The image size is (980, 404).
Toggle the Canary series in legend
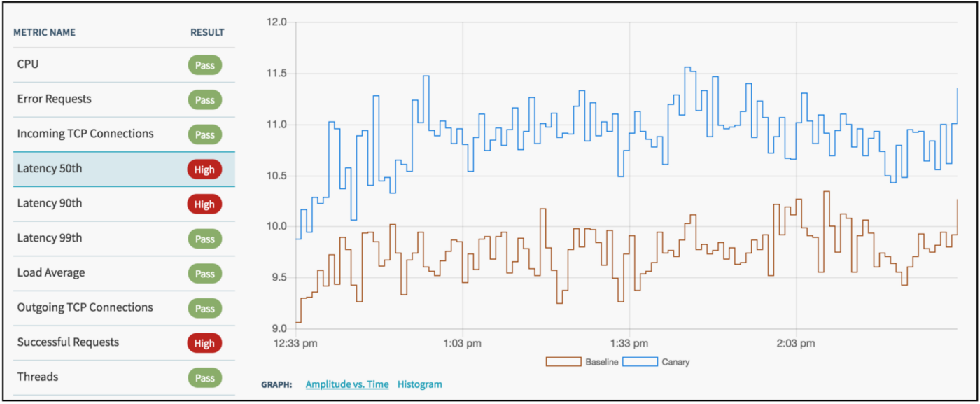pos(675,362)
